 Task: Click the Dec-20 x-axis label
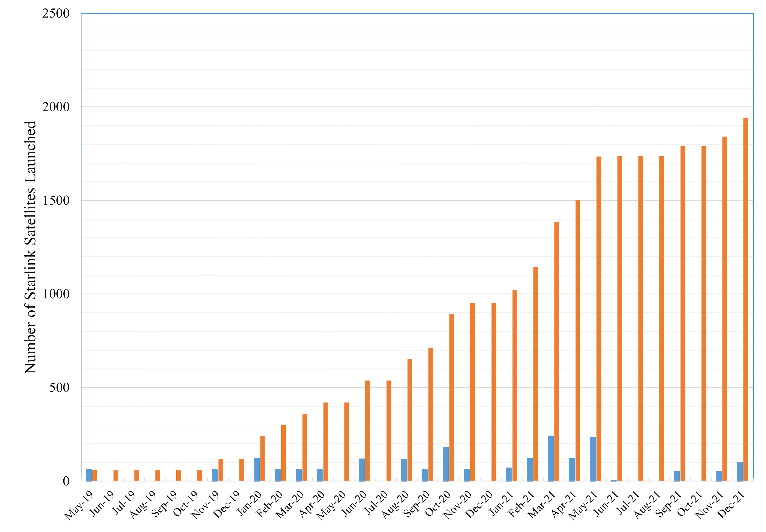point(479,505)
